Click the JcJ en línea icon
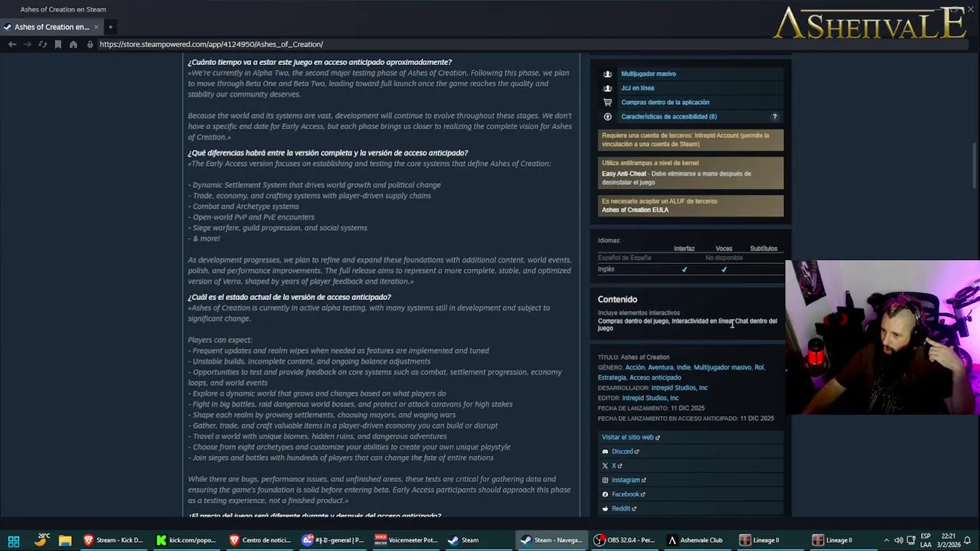Image resolution: width=980 pixels, height=551 pixels. click(x=607, y=88)
